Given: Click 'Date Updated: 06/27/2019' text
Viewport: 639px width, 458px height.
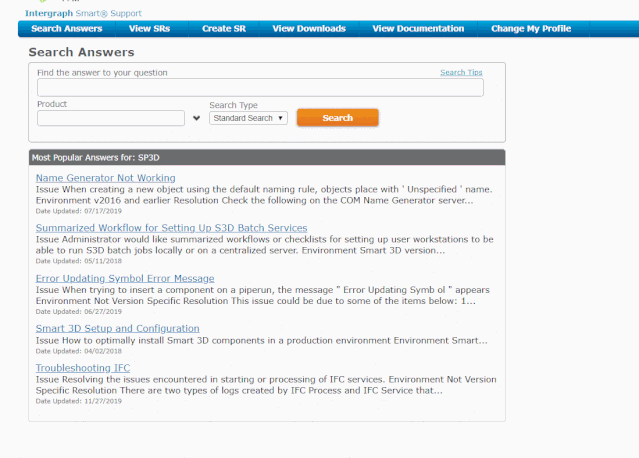Looking at the screenshot, I should 79,311.
